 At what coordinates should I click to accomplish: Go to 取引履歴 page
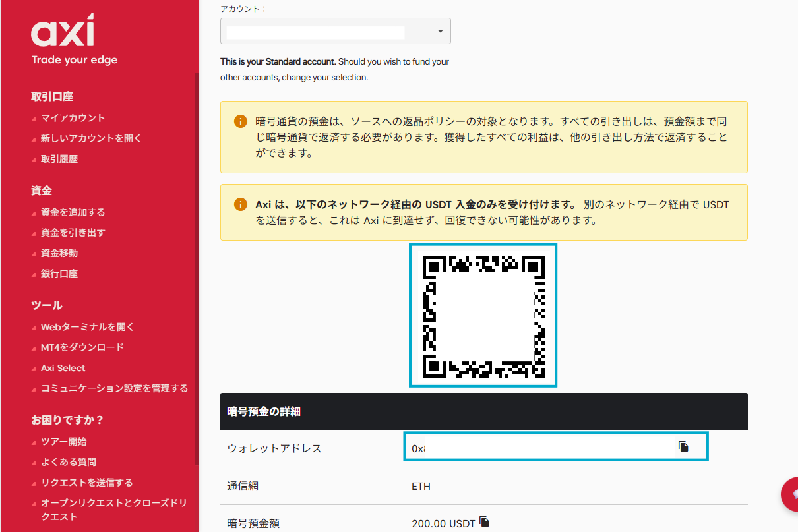[59, 159]
